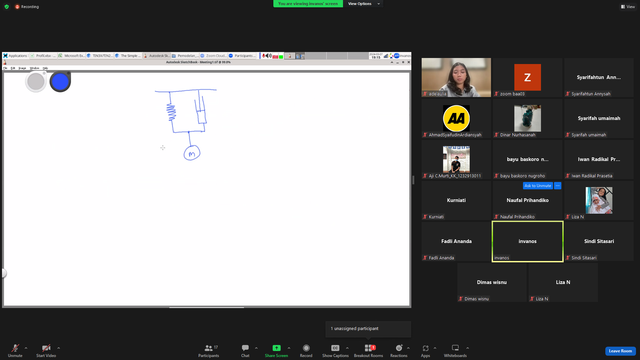Open the Participants panel
The height and width of the screenshot is (360, 640).
pyautogui.click(x=209, y=350)
